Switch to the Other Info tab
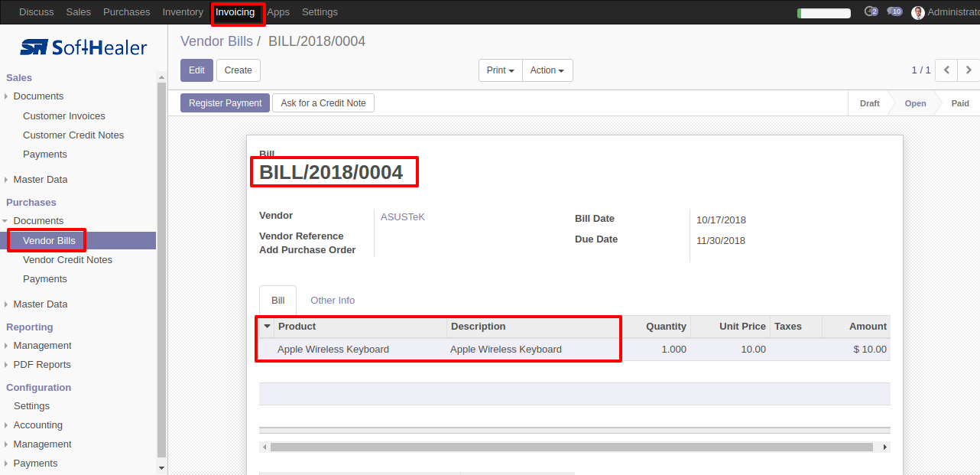 (x=333, y=301)
